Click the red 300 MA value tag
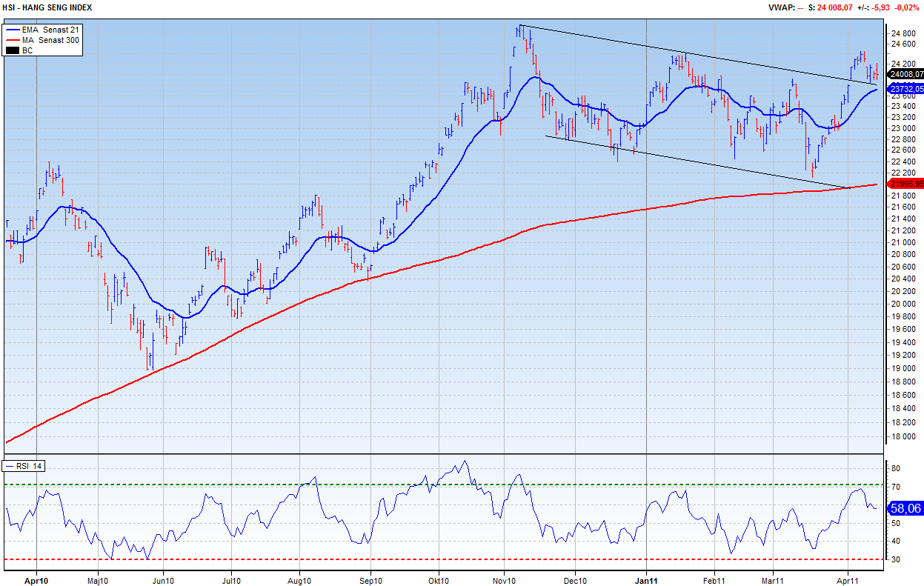The image size is (924, 586). tap(905, 184)
